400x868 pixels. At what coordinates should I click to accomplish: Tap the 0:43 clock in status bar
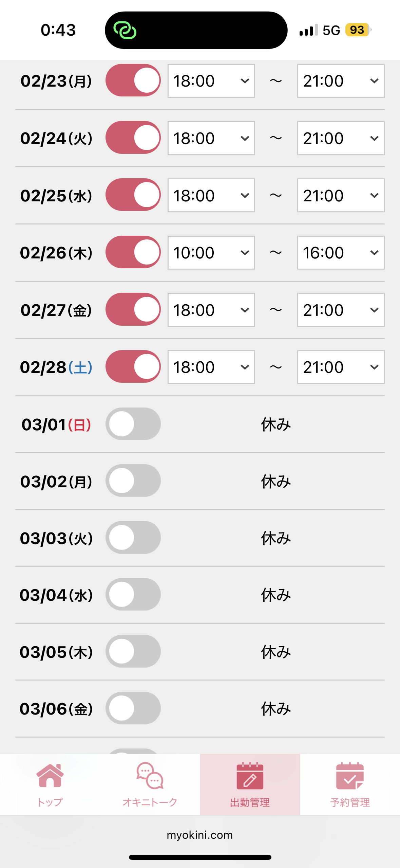(58, 30)
